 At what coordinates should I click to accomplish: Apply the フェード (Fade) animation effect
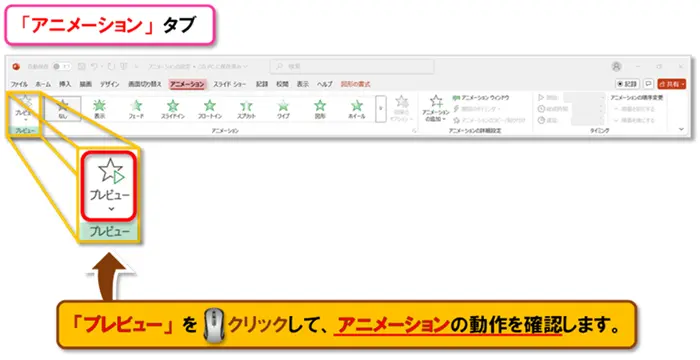(x=136, y=109)
